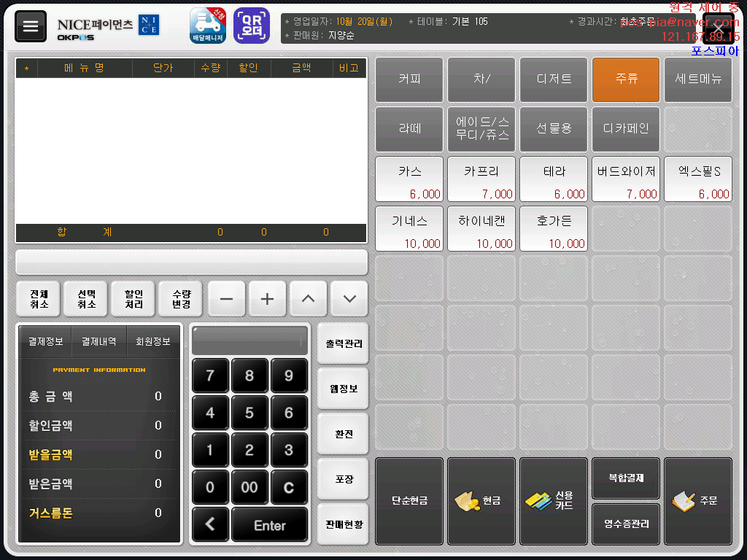Increase quantity with the plus button

268,299
